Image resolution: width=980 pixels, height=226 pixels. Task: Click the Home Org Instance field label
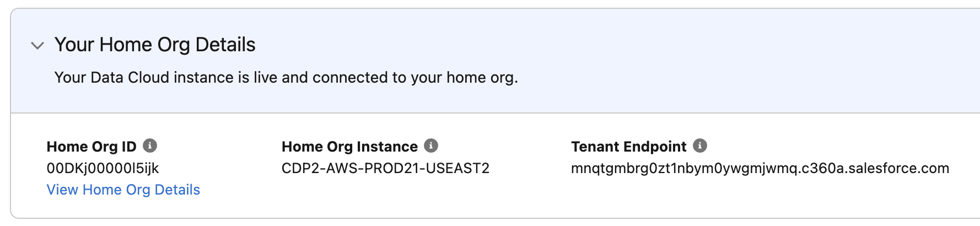349,147
